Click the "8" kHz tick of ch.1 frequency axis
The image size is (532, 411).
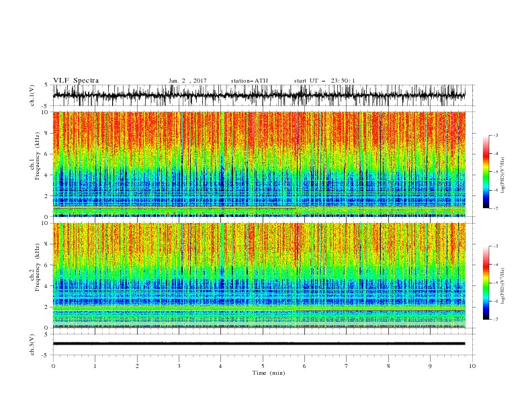(x=46, y=133)
